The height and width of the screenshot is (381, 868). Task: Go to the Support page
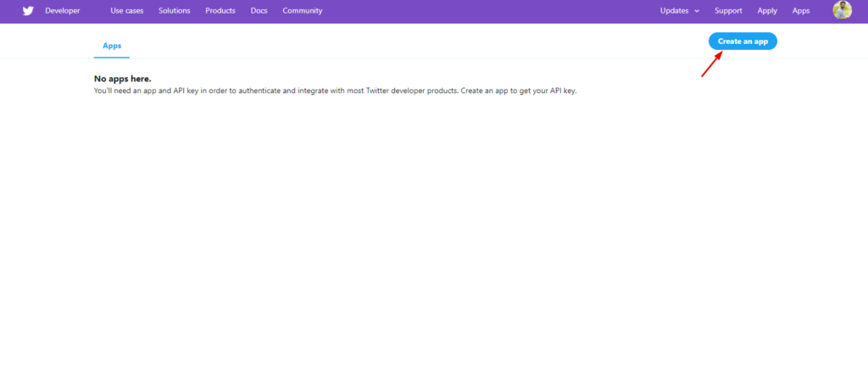(728, 10)
